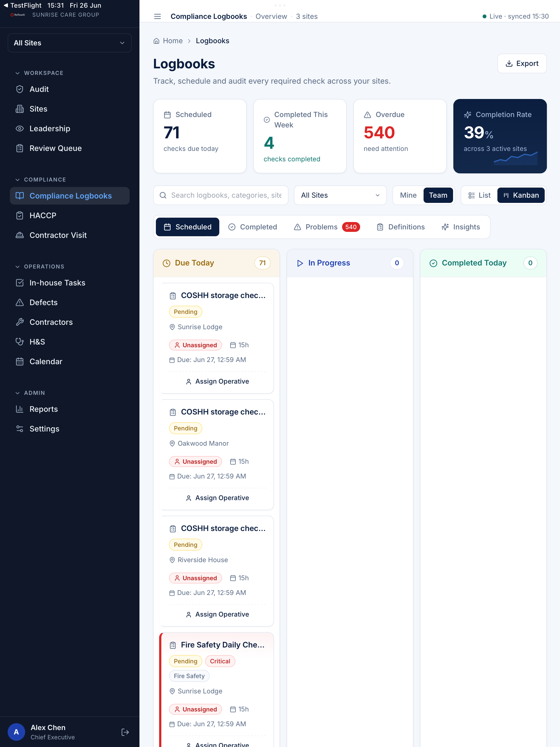The width and height of the screenshot is (560, 747).
Task: Open the Insights tab
Action: [461, 227]
